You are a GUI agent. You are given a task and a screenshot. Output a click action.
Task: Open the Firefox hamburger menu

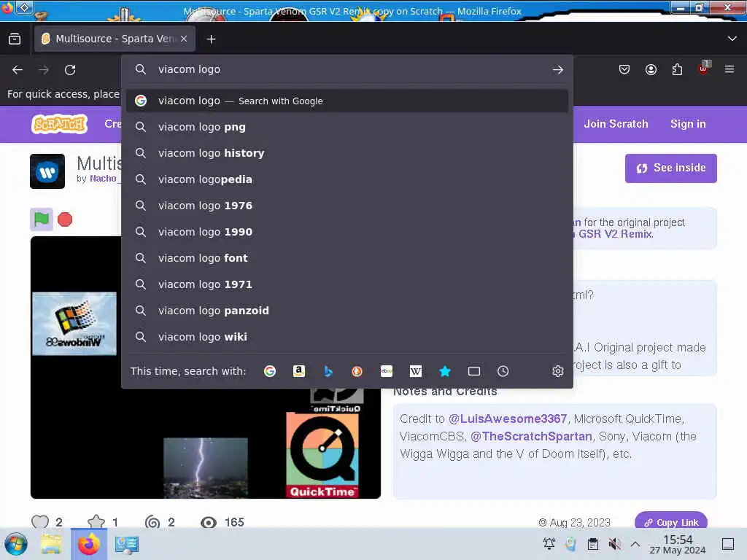(729, 69)
